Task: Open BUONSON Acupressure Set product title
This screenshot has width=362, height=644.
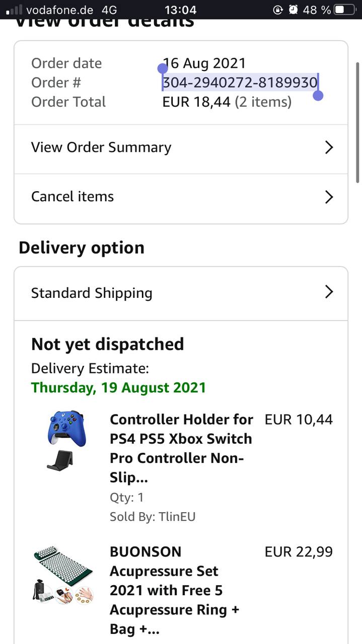Action: pyautogui.click(x=174, y=590)
